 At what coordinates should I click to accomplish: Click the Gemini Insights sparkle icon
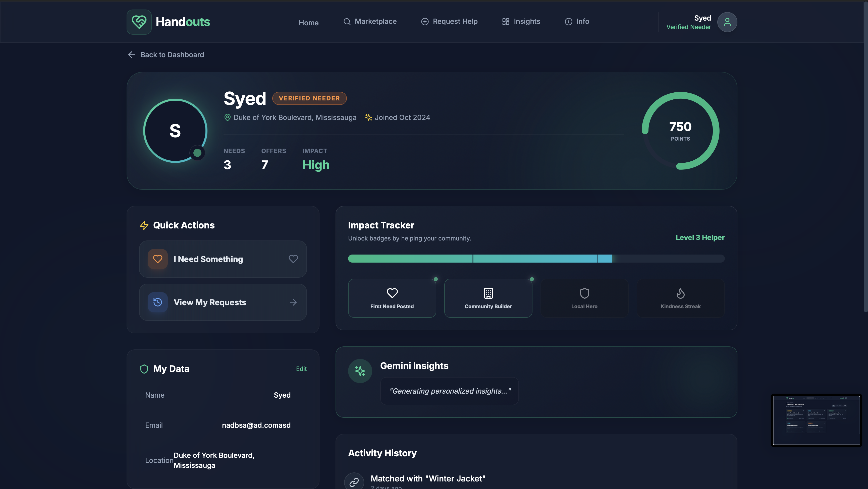click(360, 371)
